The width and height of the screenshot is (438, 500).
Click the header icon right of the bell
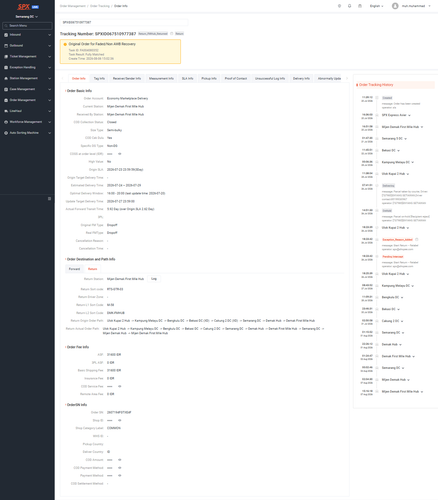click(360, 6)
